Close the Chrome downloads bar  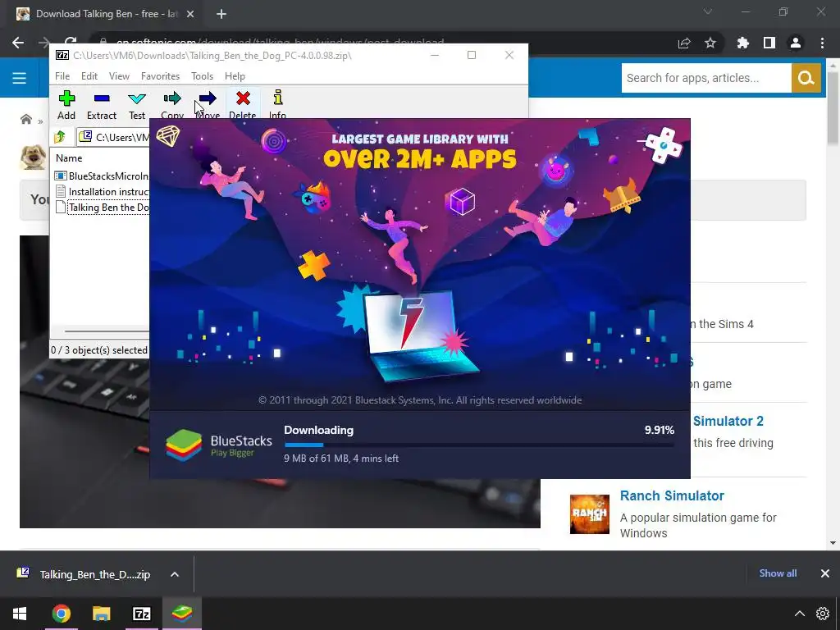[825, 573]
